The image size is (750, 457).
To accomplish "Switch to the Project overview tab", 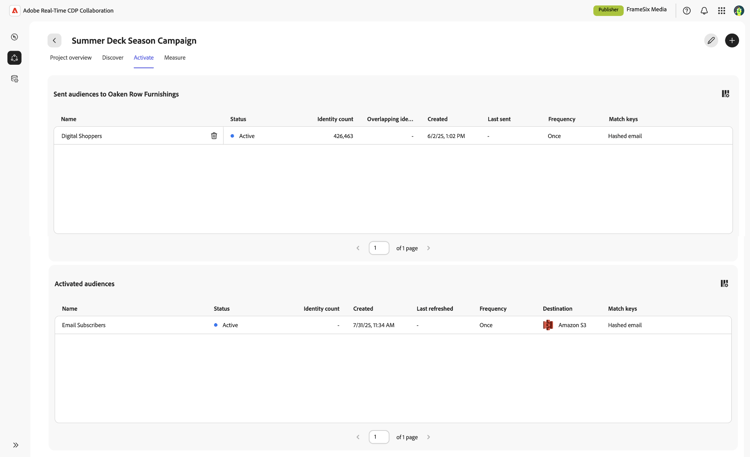I will click(71, 58).
